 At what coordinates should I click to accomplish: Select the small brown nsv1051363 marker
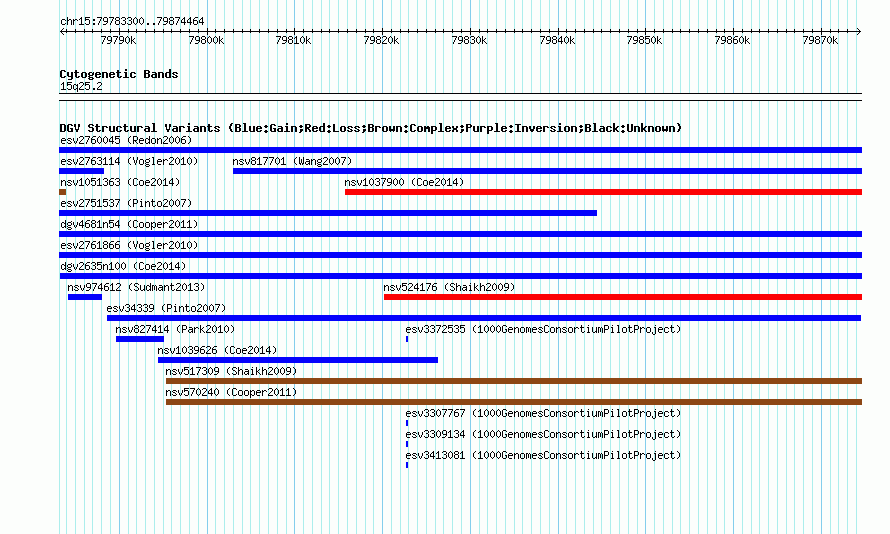coord(62,192)
